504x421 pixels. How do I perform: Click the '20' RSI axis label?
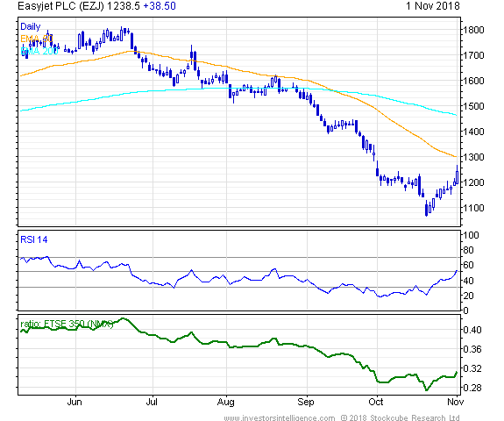pos(468,296)
